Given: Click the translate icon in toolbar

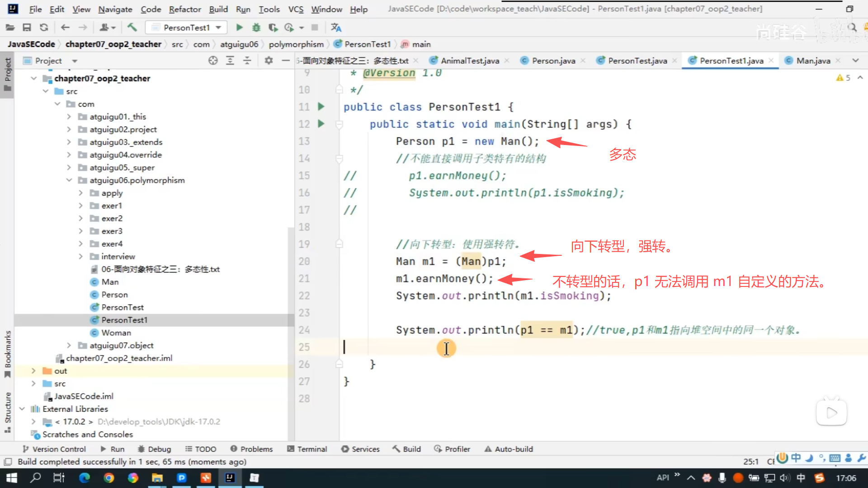Looking at the screenshot, I should [336, 28].
